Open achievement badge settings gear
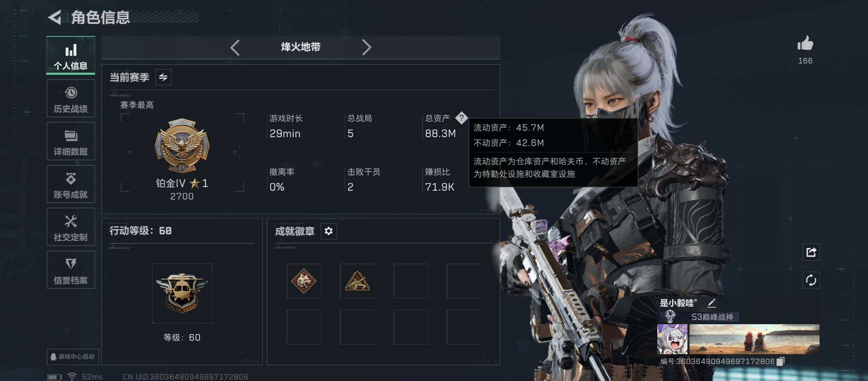Screen dimensions: 868x381 328,231
